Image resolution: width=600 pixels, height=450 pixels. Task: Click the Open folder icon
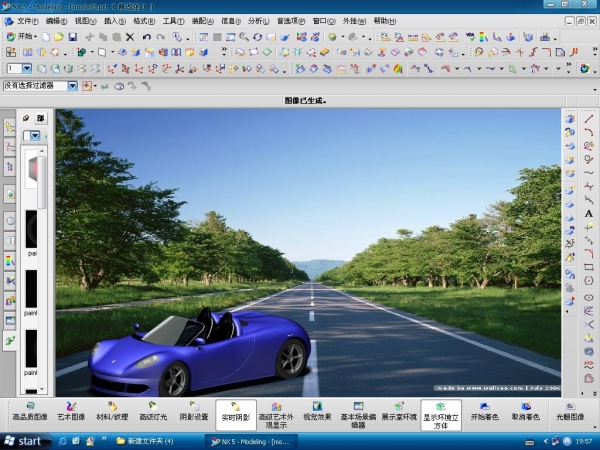coord(59,37)
